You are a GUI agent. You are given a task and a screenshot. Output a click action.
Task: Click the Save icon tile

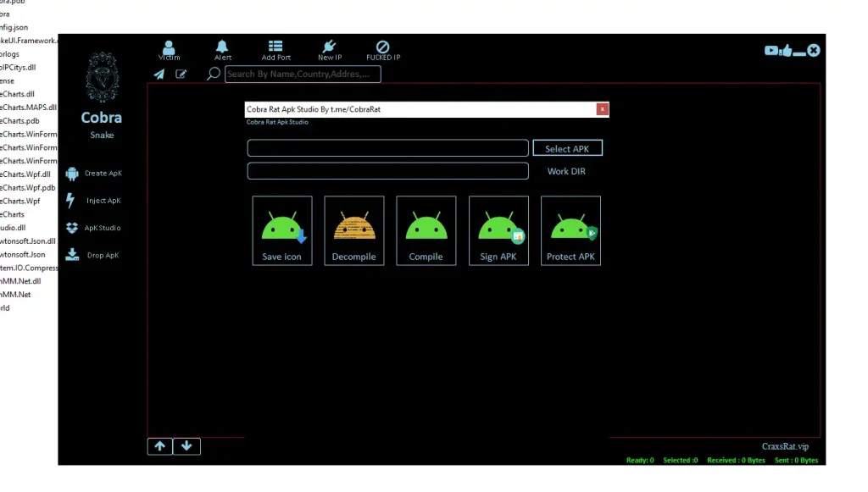point(282,231)
